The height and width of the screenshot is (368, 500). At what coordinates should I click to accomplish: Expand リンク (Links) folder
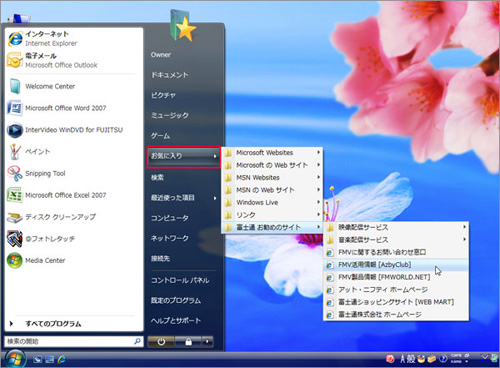click(272, 215)
